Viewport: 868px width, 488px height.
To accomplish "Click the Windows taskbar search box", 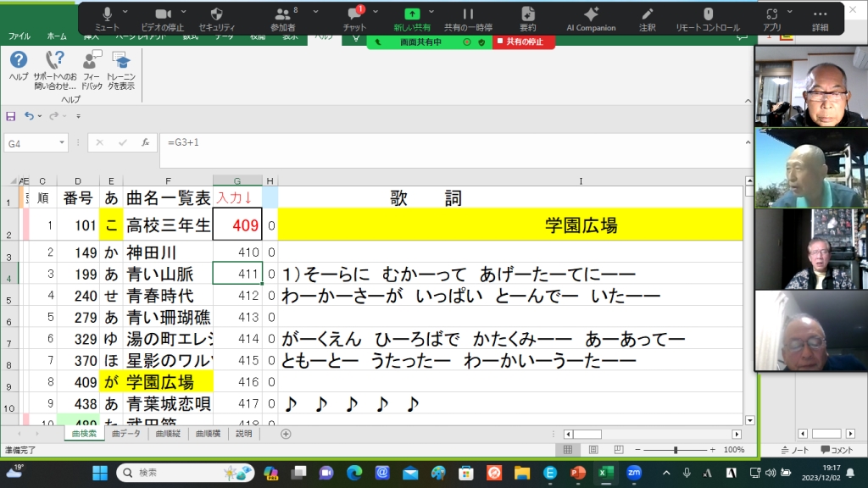I will [186, 473].
